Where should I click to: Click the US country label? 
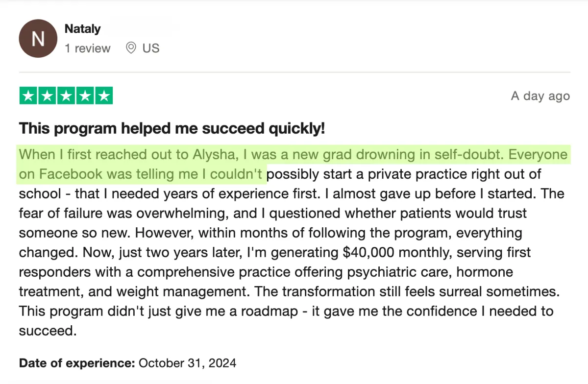tap(151, 48)
